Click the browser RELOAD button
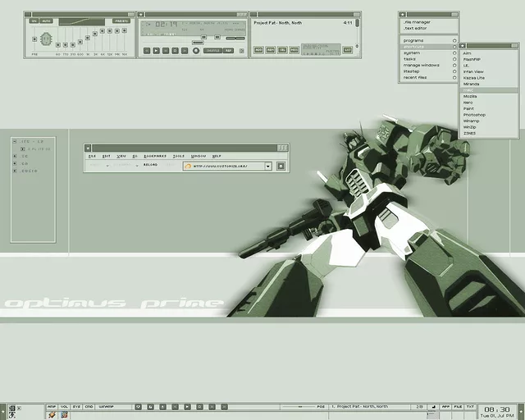 pos(150,165)
